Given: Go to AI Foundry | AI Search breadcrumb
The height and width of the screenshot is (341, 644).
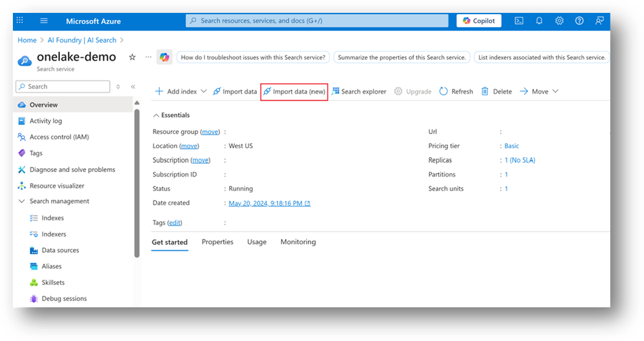Looking at the screenshot, I should click(x=82, y=40).
